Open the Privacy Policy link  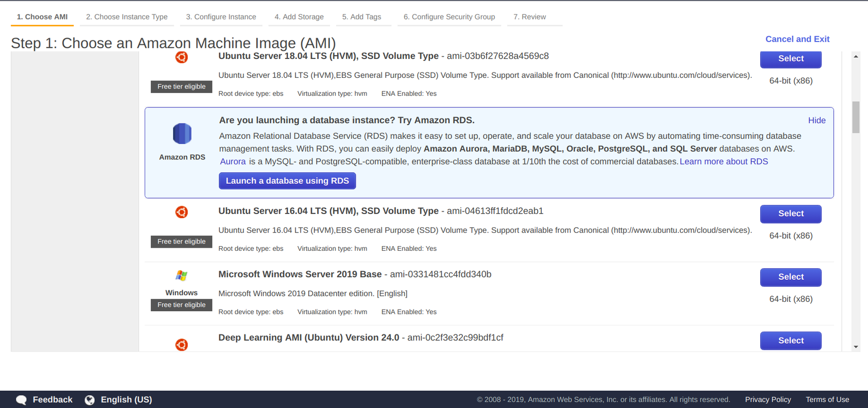point(768,400)
